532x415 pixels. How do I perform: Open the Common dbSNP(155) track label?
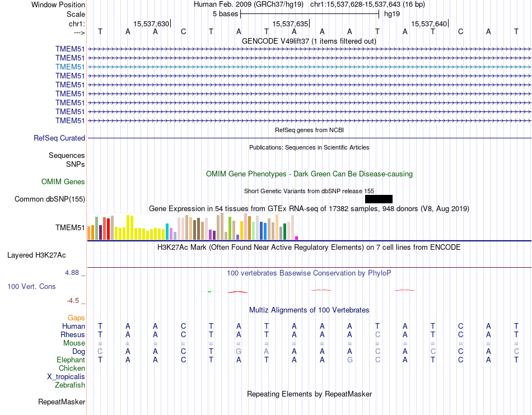49,199
